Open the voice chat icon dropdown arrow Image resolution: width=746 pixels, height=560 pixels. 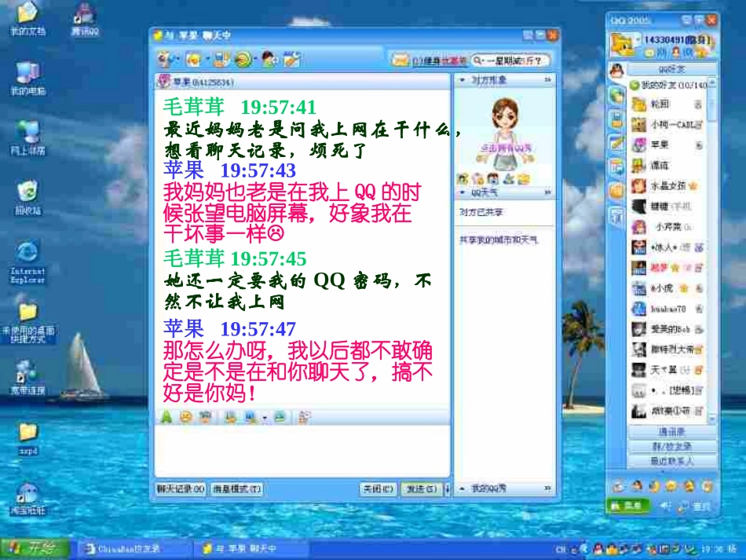pyautogui.click(x=207, y=60)
